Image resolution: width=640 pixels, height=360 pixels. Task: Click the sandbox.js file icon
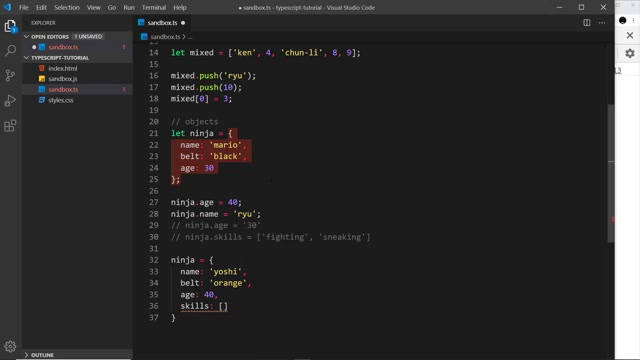[42, 79]
